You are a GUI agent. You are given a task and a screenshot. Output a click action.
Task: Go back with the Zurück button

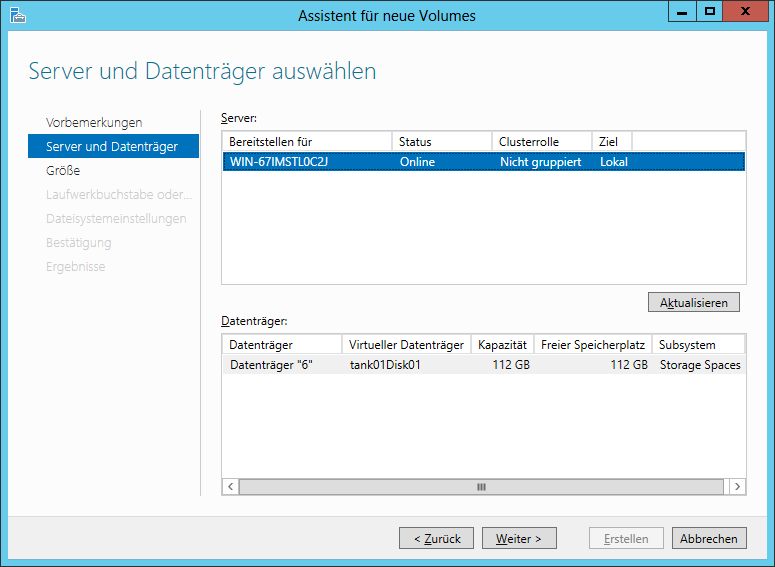pyautogui.click(x=436, y=538)
